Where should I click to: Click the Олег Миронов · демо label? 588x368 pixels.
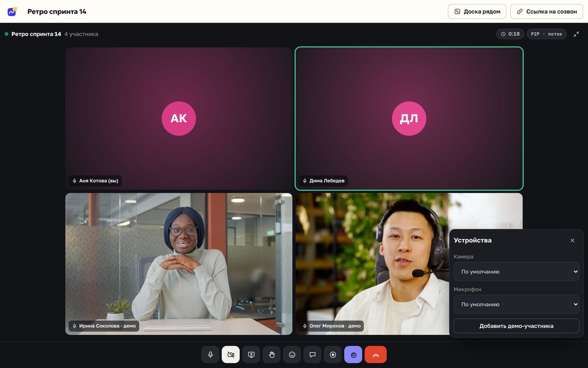pos(331,326)
